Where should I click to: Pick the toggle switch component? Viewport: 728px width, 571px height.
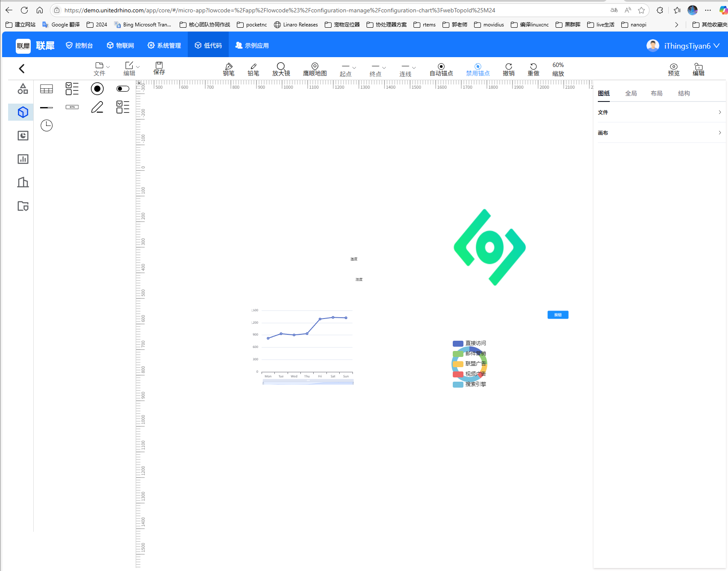[x=123, y=89]
